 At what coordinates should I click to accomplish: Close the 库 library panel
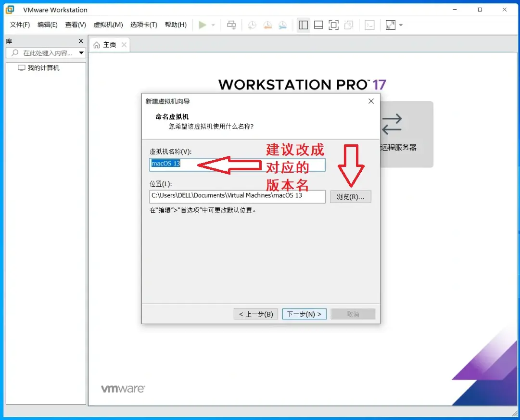[81, 41]
